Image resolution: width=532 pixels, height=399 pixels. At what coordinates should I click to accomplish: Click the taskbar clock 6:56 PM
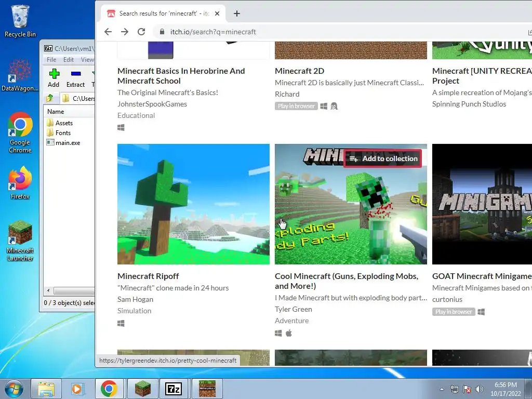click(506, 385)
